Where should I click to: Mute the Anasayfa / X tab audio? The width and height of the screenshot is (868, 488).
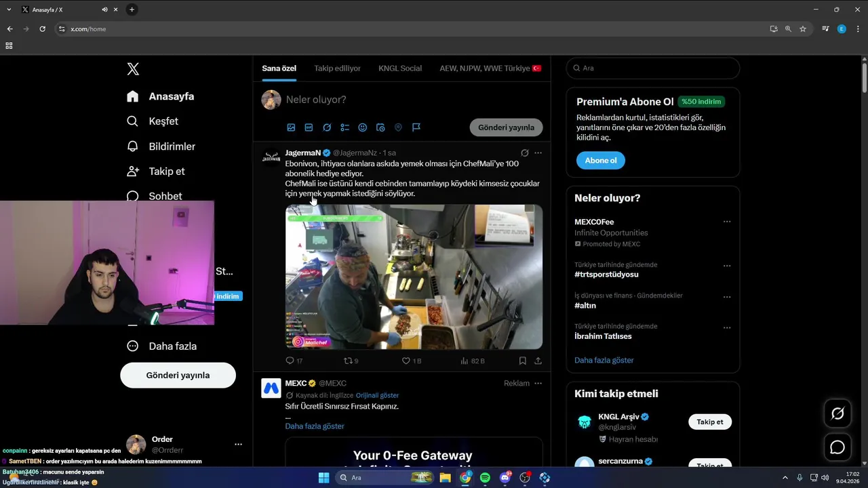pyautogui.click(x=104, y=9)
